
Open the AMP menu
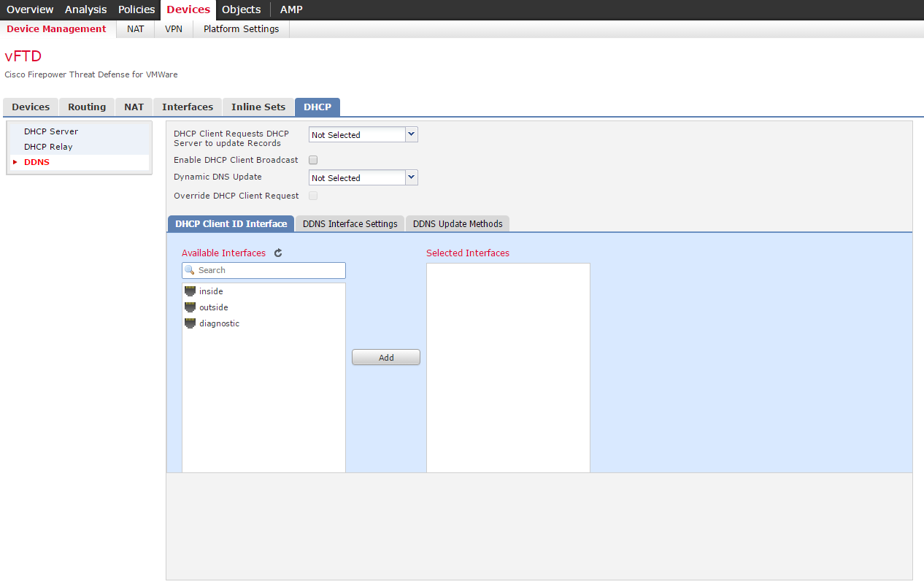pos(291,9)
